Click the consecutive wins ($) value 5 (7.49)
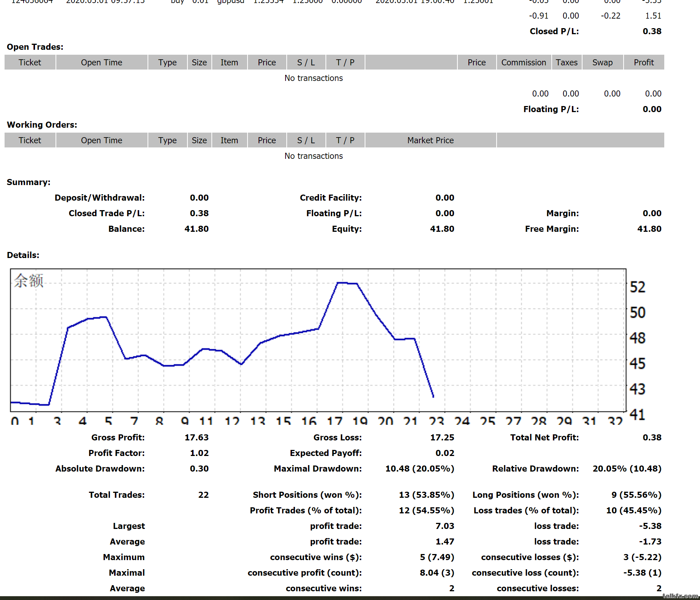700x600 pixels. [x=437, y=557]
